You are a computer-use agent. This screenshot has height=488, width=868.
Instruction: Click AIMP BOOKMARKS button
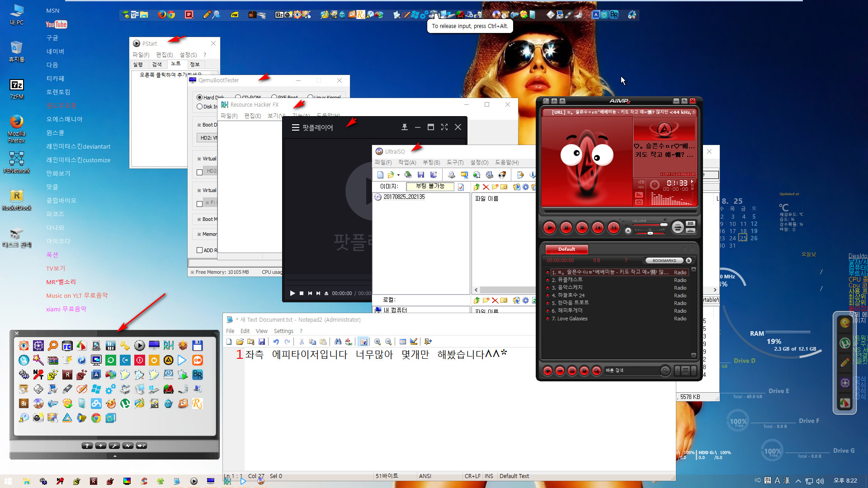click(664, 261)
